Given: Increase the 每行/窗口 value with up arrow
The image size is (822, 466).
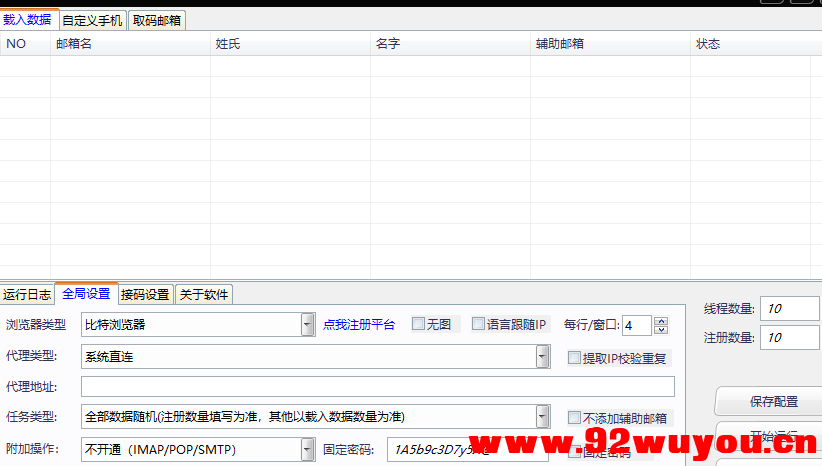Looking at the screenshot, I should pos(661,320).
